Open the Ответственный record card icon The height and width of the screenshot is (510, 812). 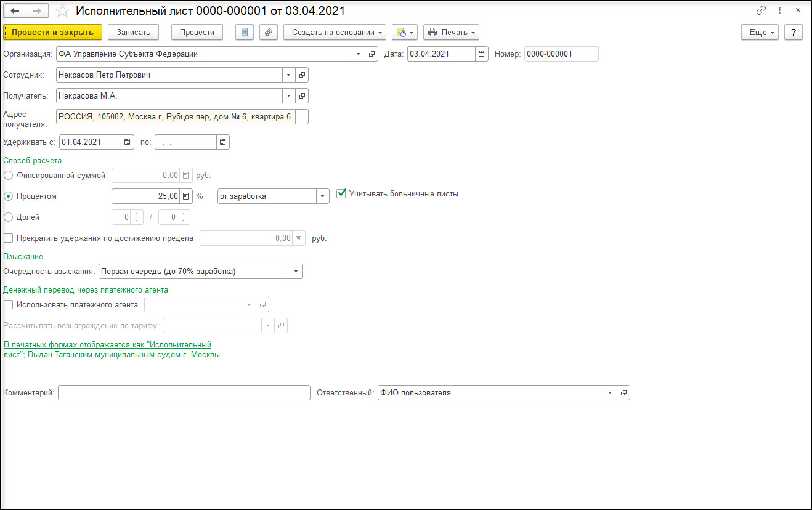coord(623,392)
